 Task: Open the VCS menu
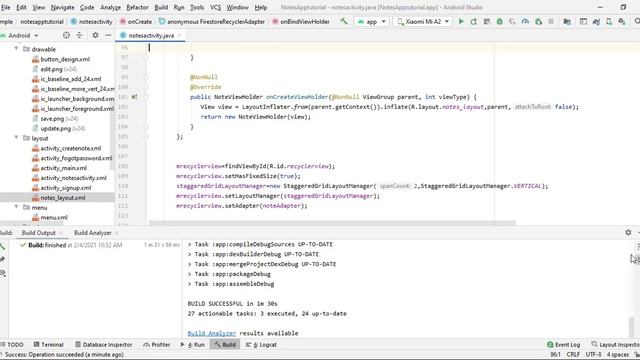216,7
